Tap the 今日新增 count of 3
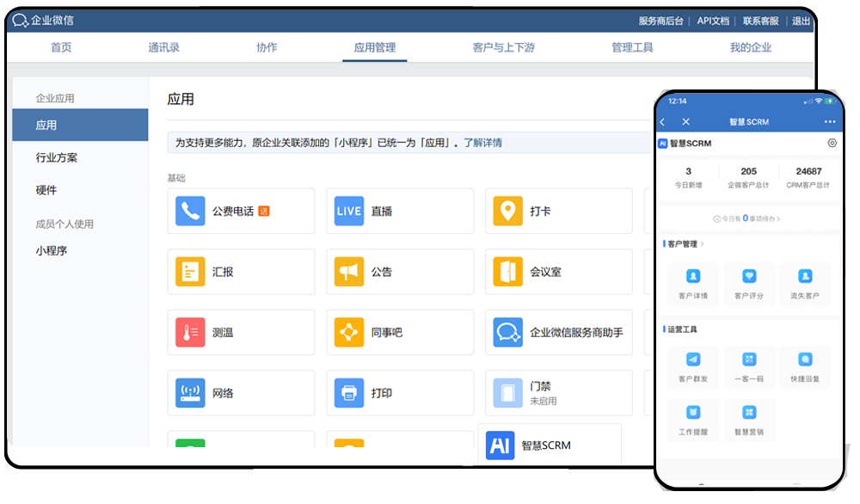 tap(688, 171)
